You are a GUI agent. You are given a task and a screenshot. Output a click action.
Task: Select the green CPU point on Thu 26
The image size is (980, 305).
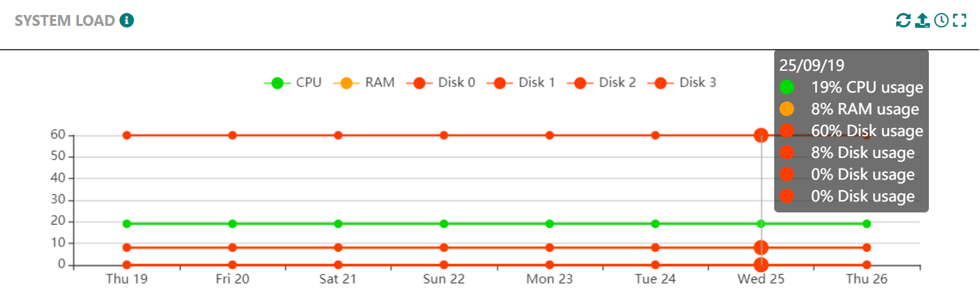pyautogui.click(x=866, y=224)
